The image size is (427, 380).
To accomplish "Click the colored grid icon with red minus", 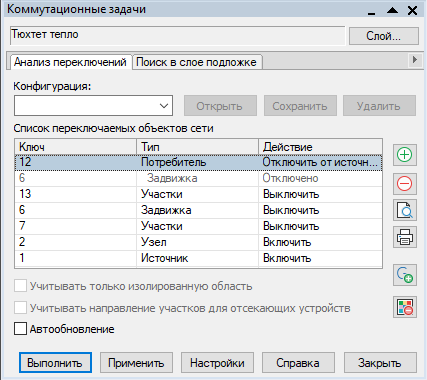I will pos(405,307).
